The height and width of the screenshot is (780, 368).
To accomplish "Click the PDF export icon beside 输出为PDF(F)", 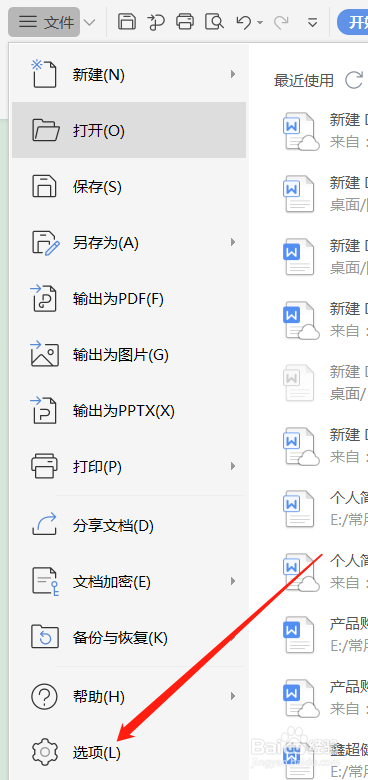I will point(44,298).
